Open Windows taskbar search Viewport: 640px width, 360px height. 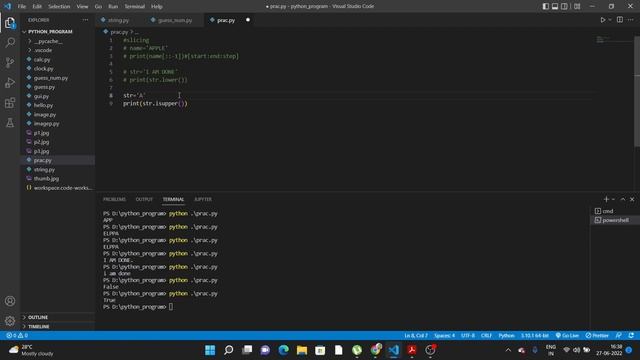tap(229, 350)
